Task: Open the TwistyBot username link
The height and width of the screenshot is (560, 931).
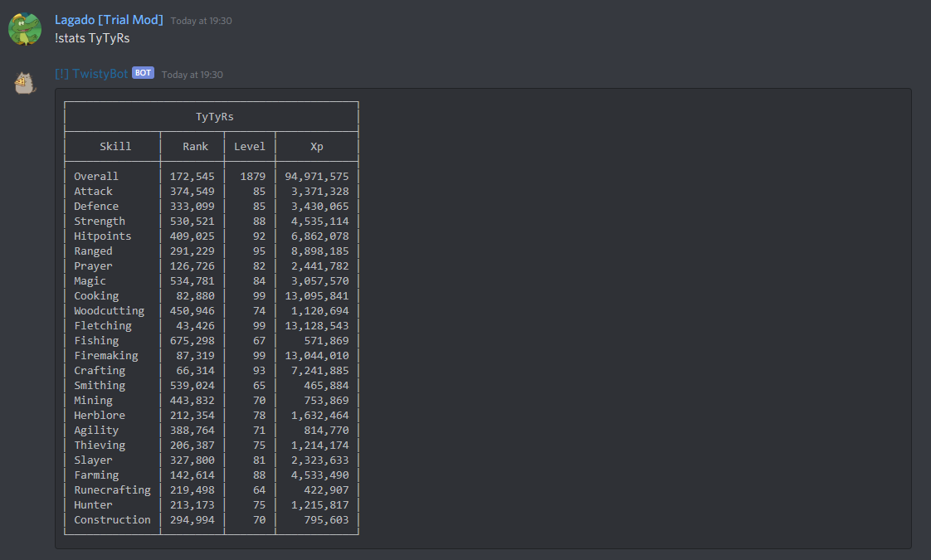Action: tap(91, 74)
